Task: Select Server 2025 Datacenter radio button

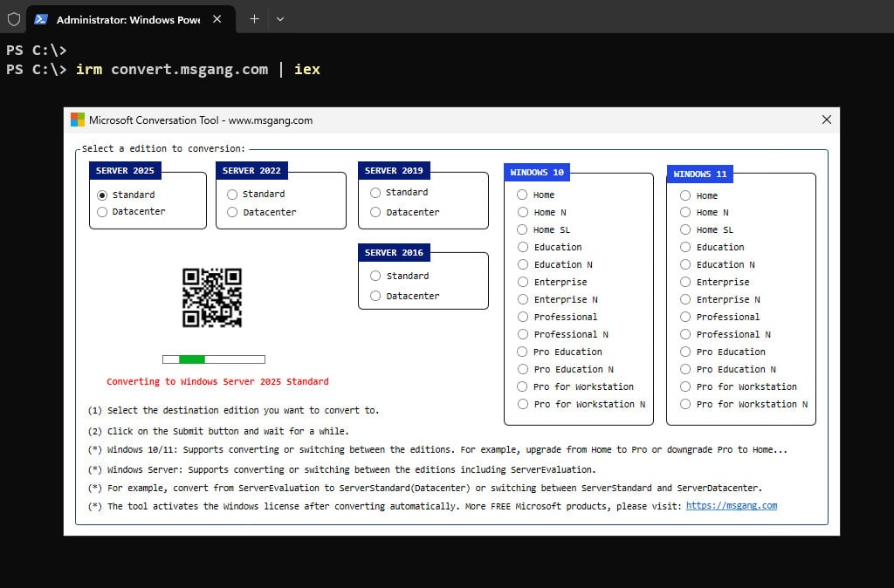Action: [x=102, y=212]
